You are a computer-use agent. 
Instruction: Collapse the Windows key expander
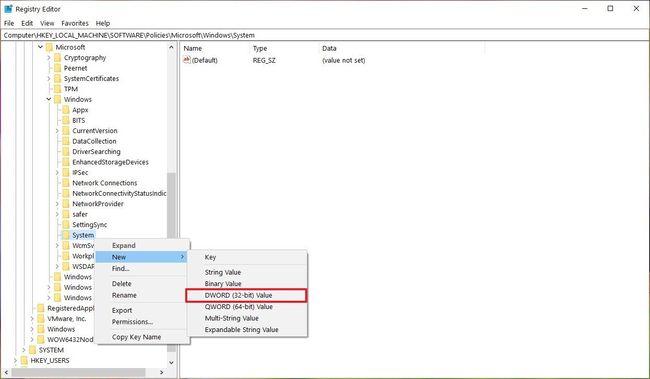[x=49, y=99]
